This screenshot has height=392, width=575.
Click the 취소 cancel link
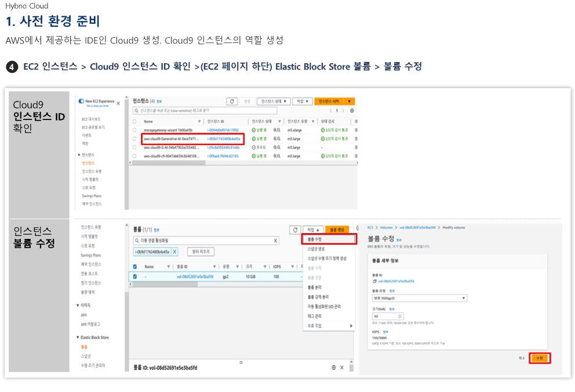click(x=522, y=358)
